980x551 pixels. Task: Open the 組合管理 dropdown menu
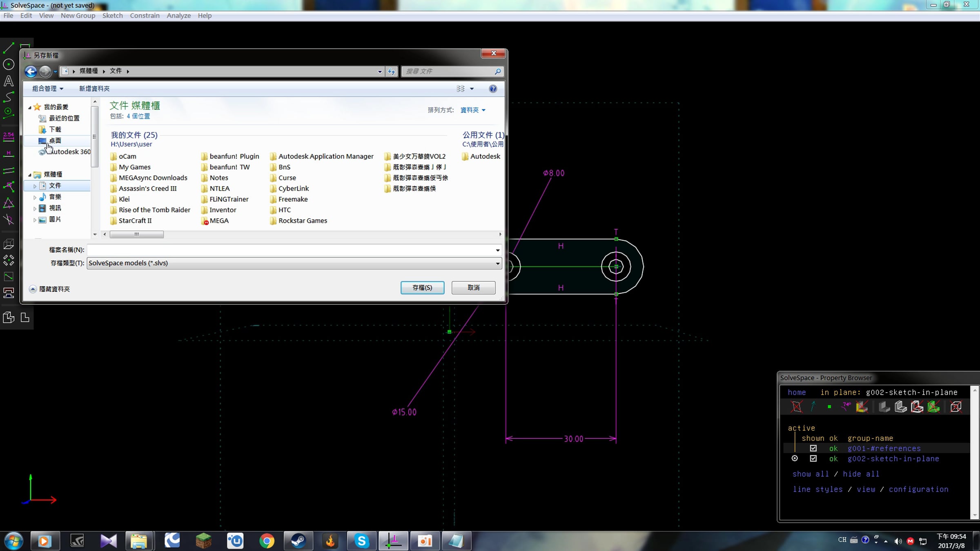[x=48, y=89]
